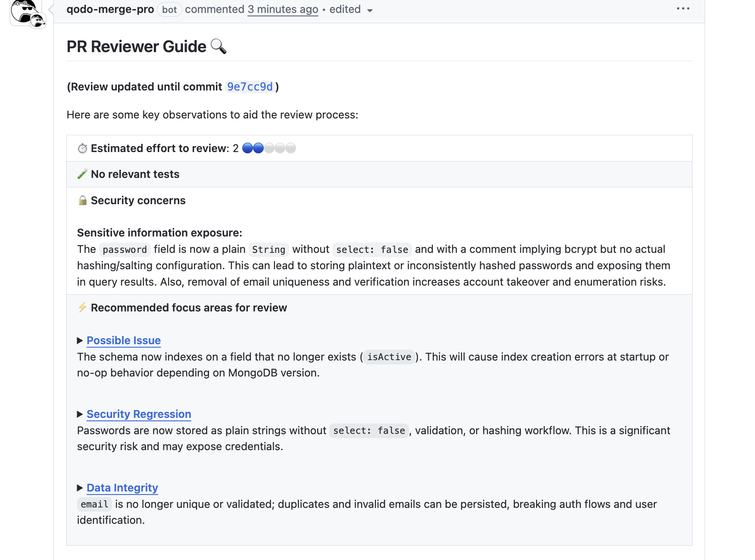Open the edited history dropdown arrow

click(370, 10)
